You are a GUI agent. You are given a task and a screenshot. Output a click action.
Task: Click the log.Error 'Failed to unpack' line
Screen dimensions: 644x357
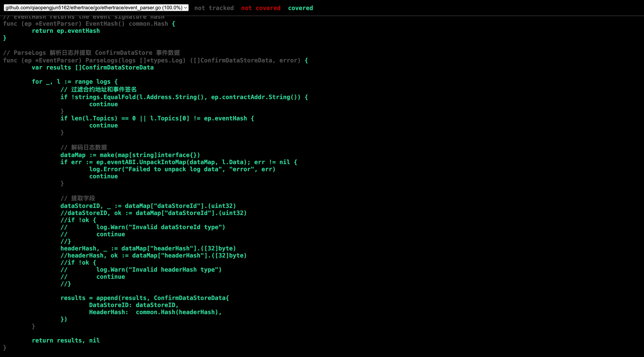[182, 169]
